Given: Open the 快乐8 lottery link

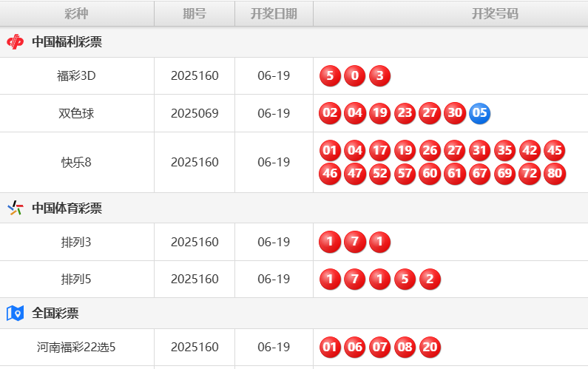Looking at the screenshot, I should [76, 163].
